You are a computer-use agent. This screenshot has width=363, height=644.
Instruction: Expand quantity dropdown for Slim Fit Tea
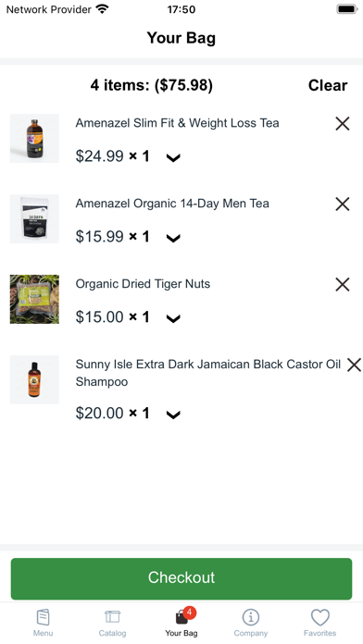pos(173,157)
